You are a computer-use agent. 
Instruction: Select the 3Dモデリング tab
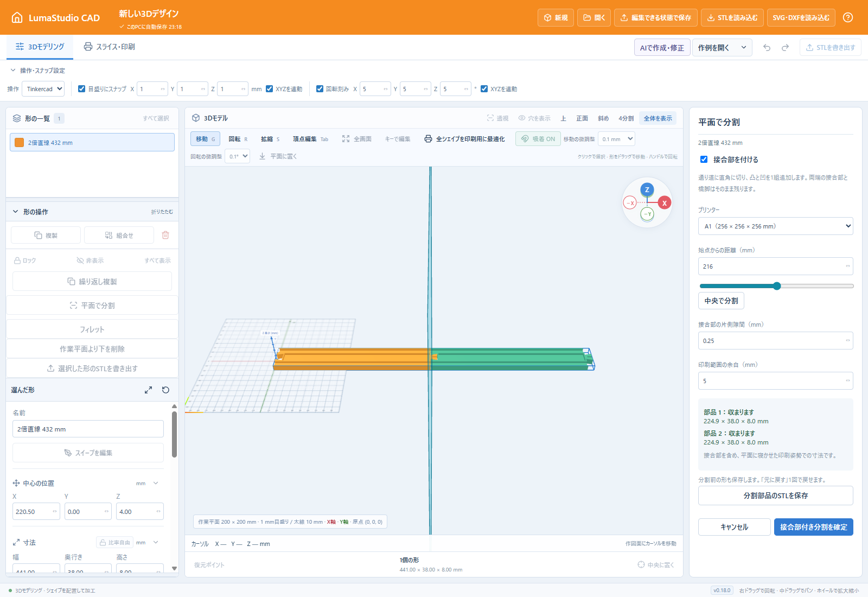40,47
